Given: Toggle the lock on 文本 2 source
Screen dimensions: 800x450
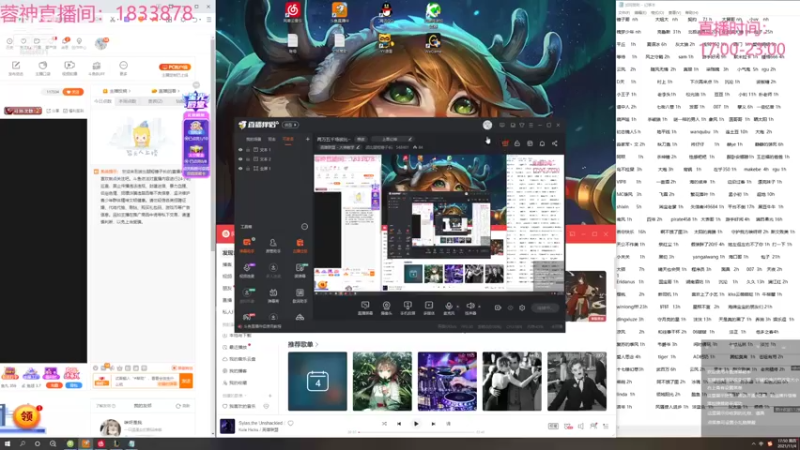Looking at the screenshot, I should pyautogui.click(x=248, y=159).
